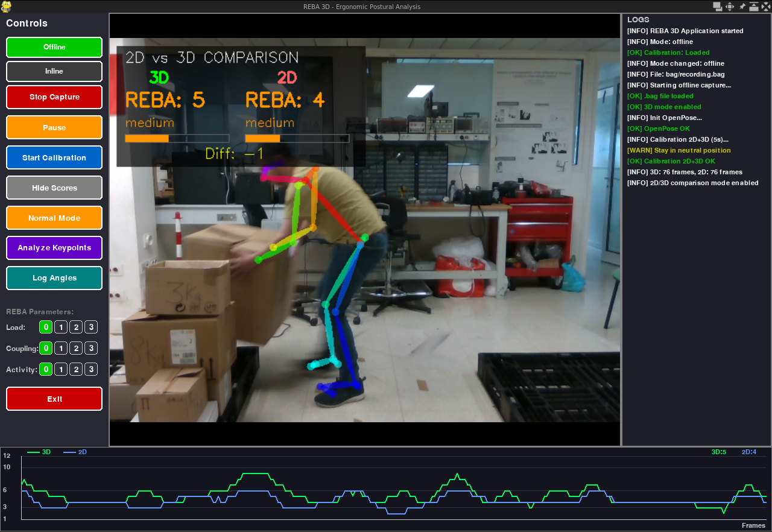Screen dimensions: 772x532
Task: Pause the video playback
Action: click(54, 128)
